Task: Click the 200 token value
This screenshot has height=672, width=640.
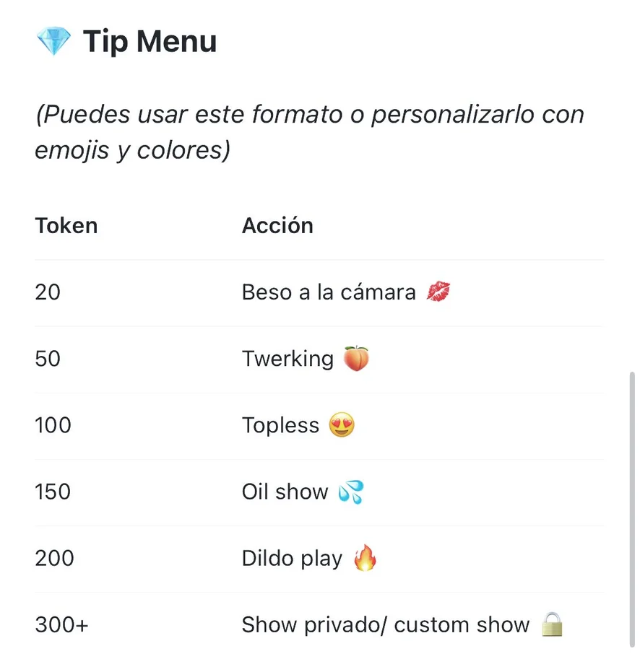Action: point(54,559)
